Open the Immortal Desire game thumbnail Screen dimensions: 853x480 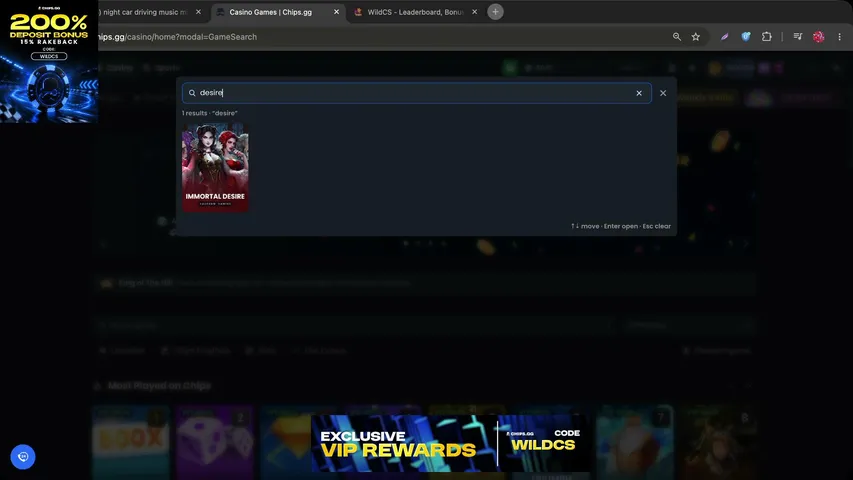pyautogui.click(x=215, y=167)
